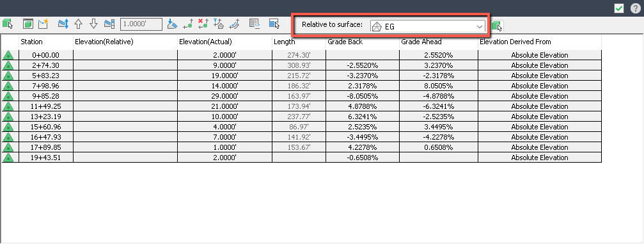Click triangle icon for station 19+43.51

click(8, 158)
